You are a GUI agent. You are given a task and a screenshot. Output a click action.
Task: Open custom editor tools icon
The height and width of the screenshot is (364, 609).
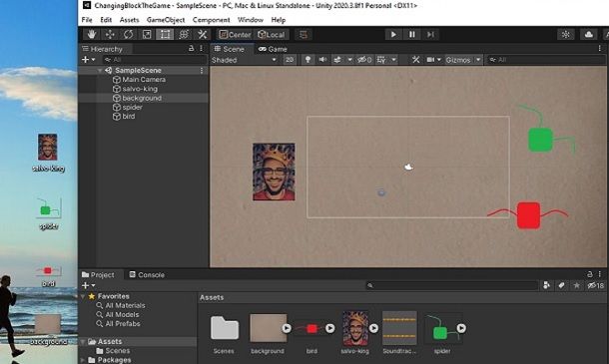(203, 35)
